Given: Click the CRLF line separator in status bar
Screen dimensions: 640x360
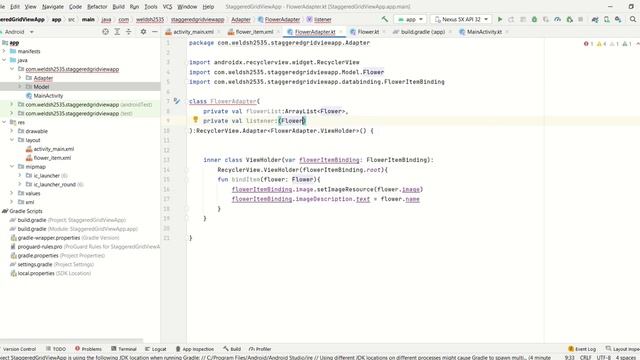Looking at the screenshot, I should click(x=585, y=357).
